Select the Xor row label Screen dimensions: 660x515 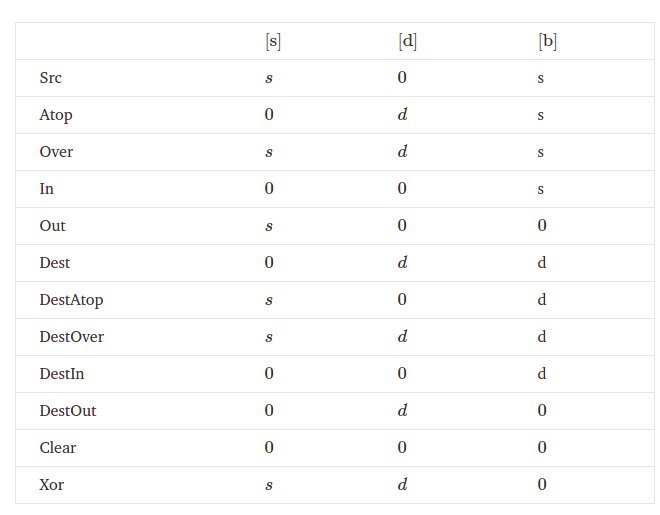pos(52,485)
